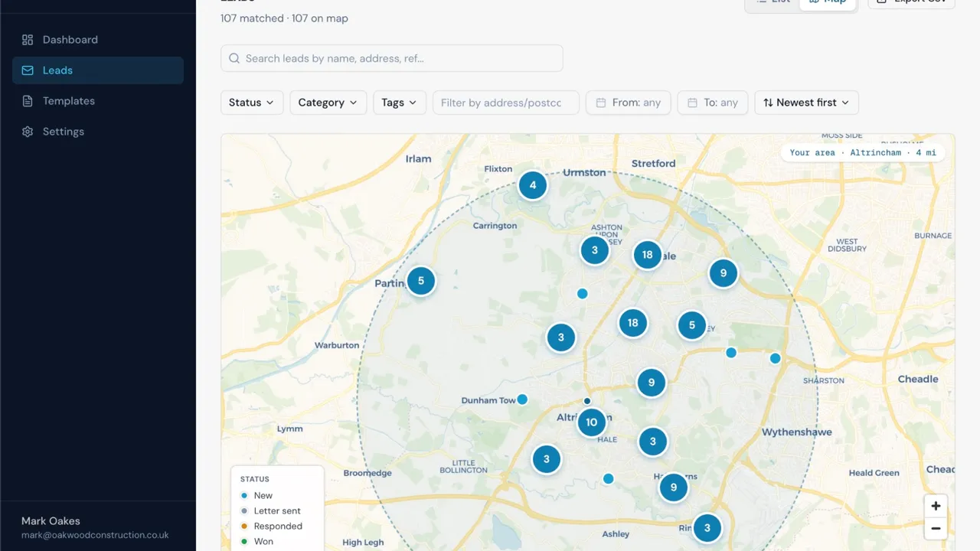Click the search leads input field
980x551 pixels.
[x=392, y=58]
